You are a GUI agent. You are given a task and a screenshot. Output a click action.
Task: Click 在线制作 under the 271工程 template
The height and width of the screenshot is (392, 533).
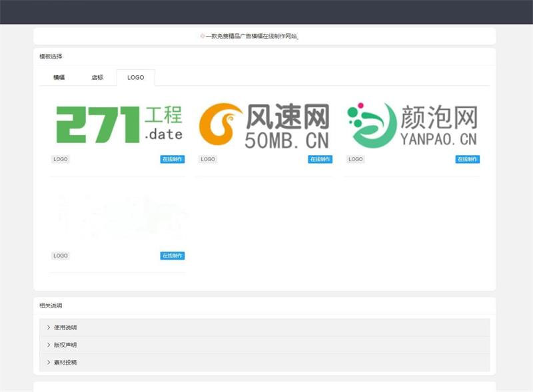[x=171, y=159]
